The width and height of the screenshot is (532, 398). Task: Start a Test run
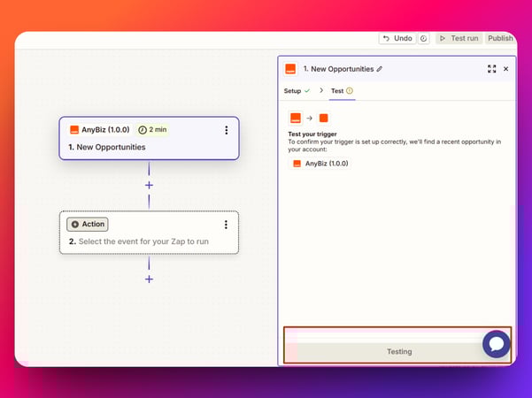click(459, 38)
